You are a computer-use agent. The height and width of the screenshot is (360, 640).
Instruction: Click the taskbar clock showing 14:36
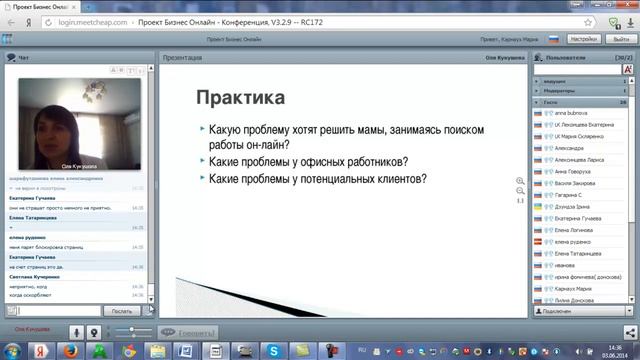615,351
